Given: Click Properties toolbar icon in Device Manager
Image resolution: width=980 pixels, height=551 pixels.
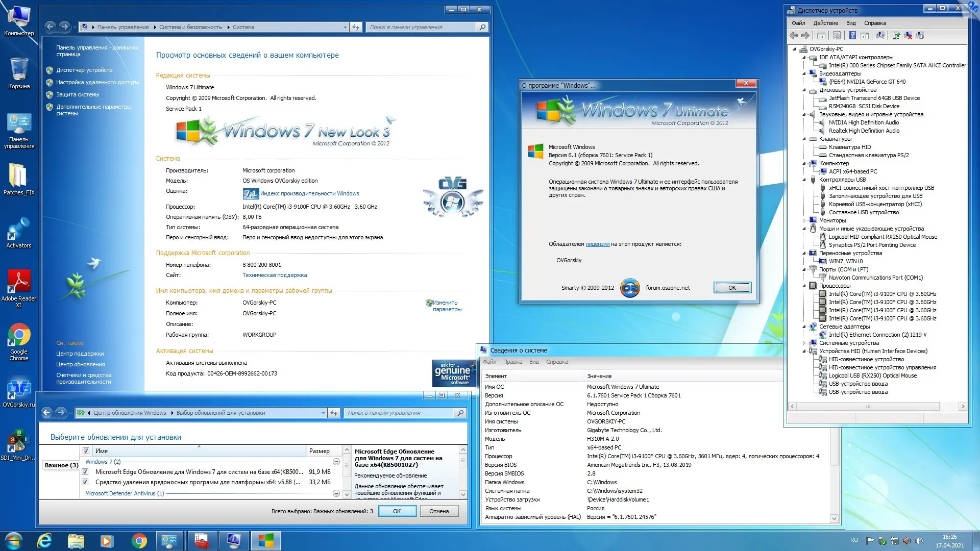Looking at the screenshot, I should pyautogui.click(x=837, y=35).
